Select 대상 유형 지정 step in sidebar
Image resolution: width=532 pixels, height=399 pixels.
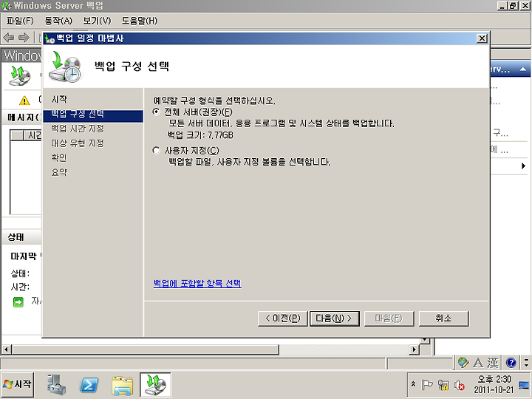click(x=78, y=143)
